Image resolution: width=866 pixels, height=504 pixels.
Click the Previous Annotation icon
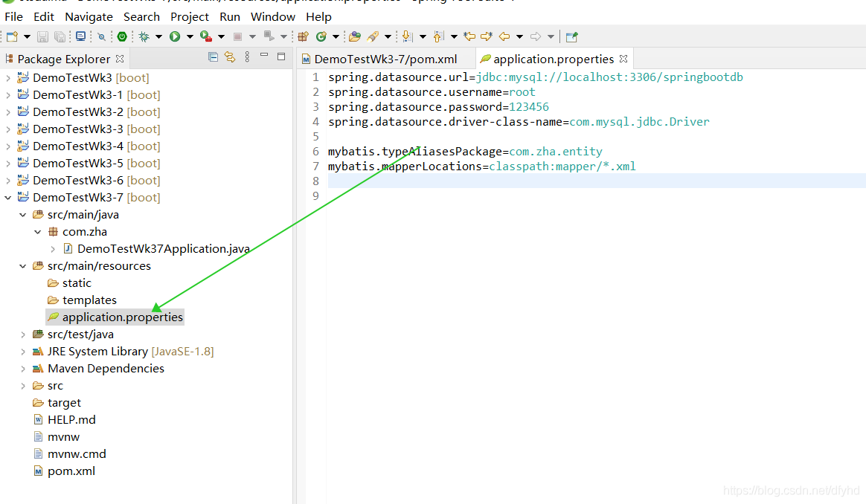(x=438, y=37)
